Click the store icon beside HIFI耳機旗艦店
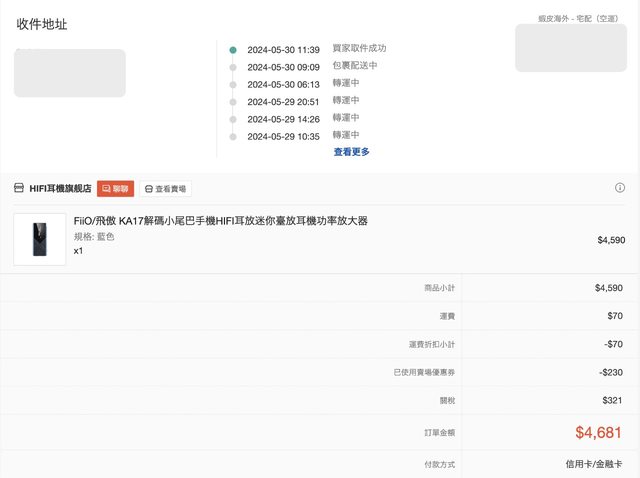Viewport: 640px width, 478px height. click(x=19, y=188)
